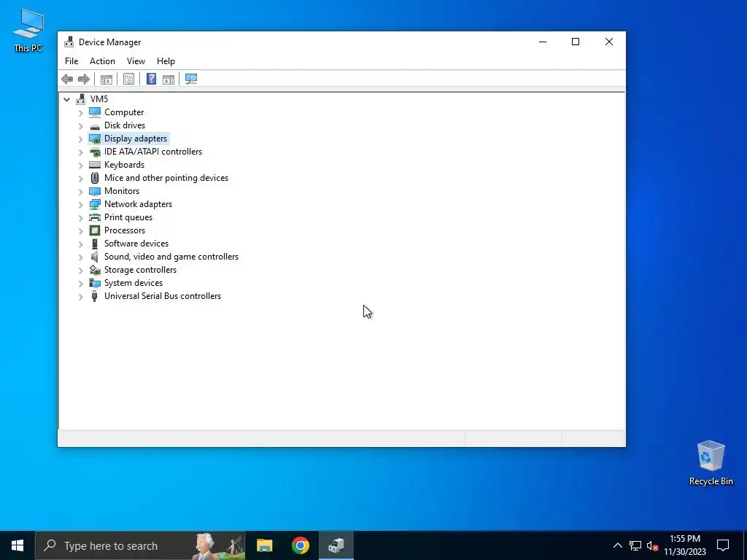Collapse the VM5 root node
The height and width of the screenshot is (560, 747).
tap(66, 99)
